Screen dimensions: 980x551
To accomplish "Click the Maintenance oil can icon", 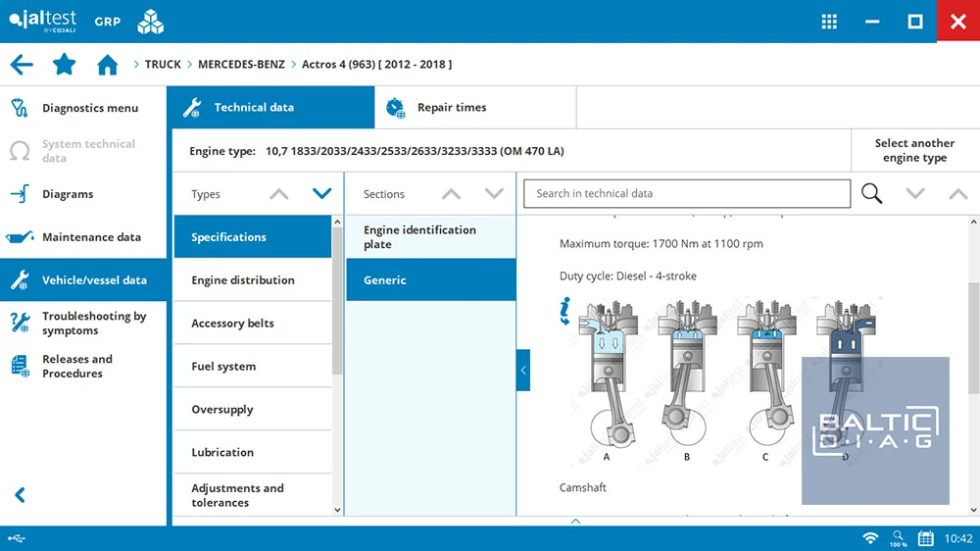I will tap(20, 237).
